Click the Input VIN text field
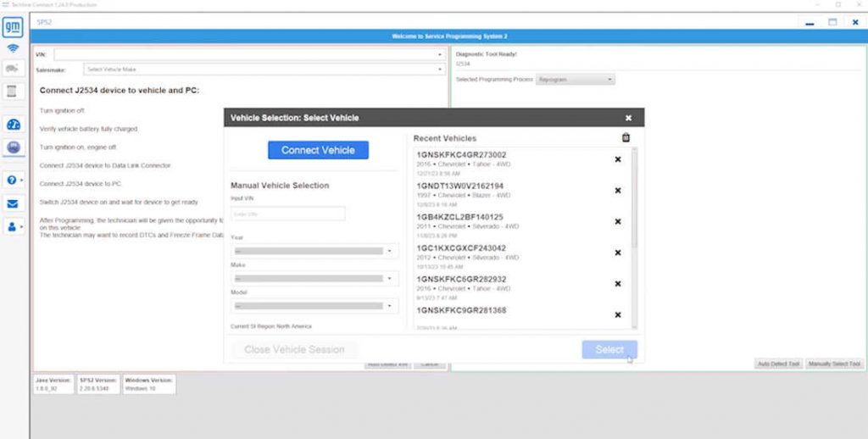The image size is (868, 439). coord(288,214)
